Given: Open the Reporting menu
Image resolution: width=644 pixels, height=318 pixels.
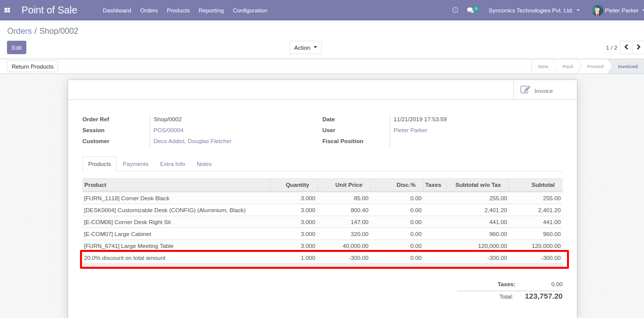Looking at the screenshot, I should 211,10.
